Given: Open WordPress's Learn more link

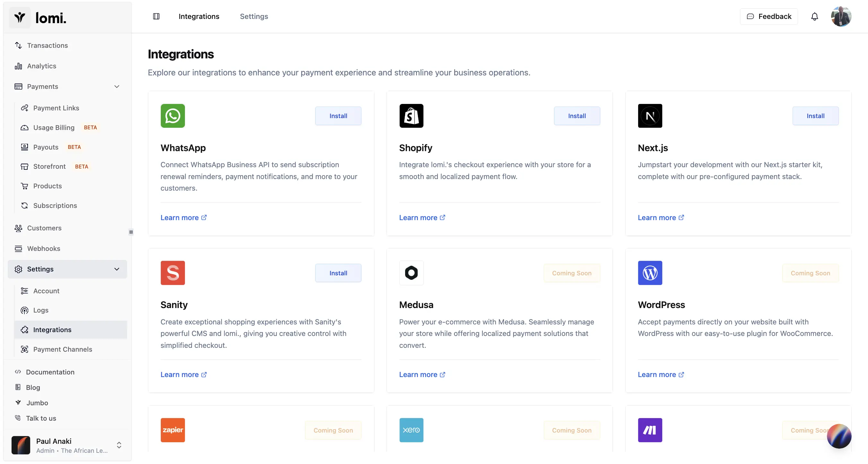Looking at the screenshot, I should (x=661, y=374).
